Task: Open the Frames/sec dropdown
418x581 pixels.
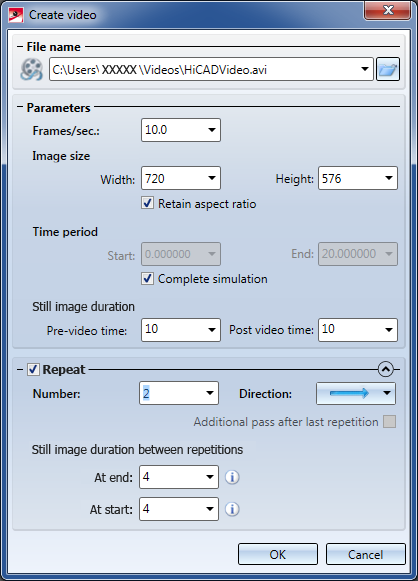Action: [x=212, y=130]
